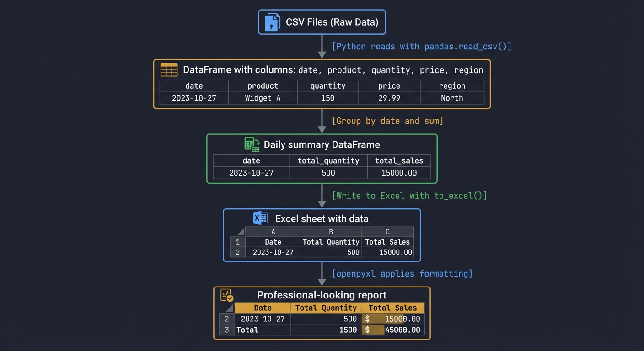The image size is (644, 351).
Task: Click the openpyxl applies formatting label
Action: pos(402,273)
